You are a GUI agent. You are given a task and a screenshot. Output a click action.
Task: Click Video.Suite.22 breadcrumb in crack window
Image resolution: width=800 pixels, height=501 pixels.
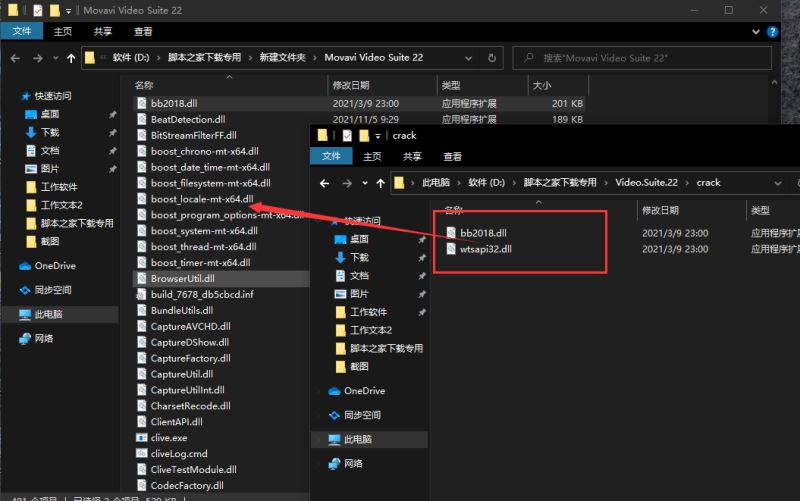tap(646, 183)
